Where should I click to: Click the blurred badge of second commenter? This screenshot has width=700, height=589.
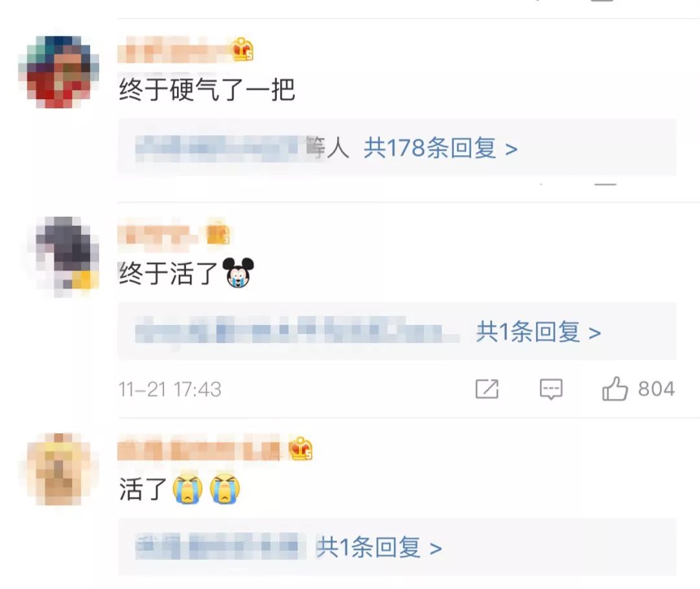coord(218,232)
